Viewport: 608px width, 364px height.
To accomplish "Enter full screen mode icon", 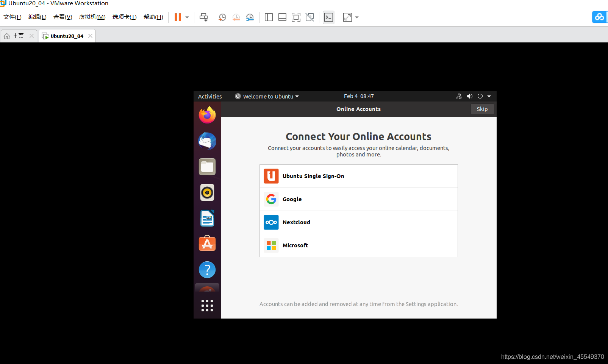I will click(x=296, y=17).
